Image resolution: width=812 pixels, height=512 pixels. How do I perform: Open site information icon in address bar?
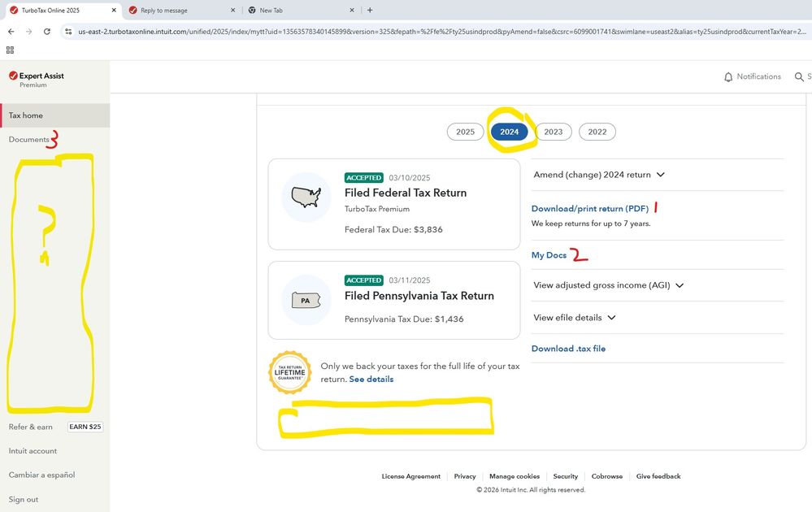pyautogui.click(x=68, y=32)
